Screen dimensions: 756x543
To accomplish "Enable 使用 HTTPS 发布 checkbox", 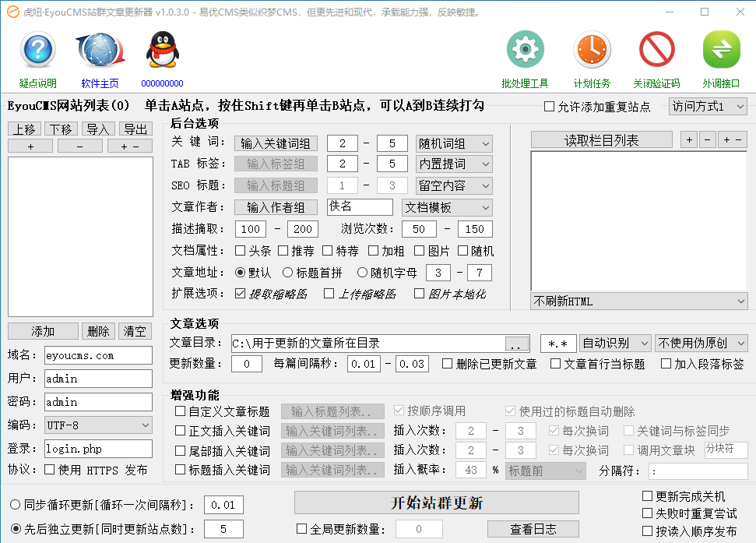I will (49, 469).
